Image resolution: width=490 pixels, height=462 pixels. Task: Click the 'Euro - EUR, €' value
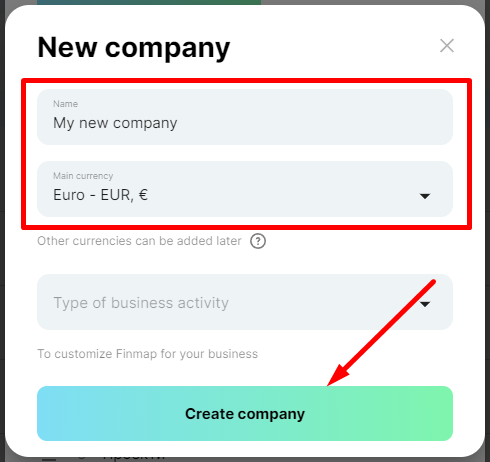(100, 195)
